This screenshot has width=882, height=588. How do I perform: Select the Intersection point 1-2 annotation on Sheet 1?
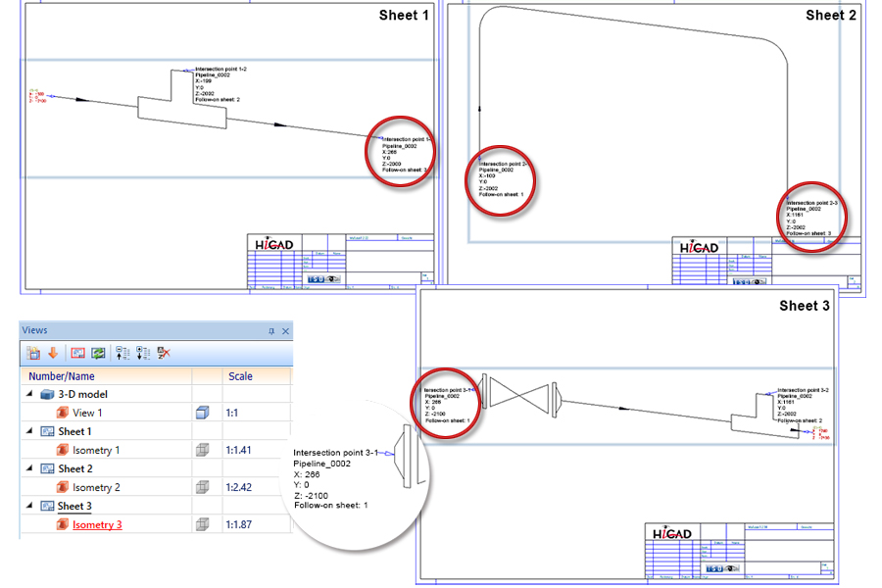pos(220,84)
